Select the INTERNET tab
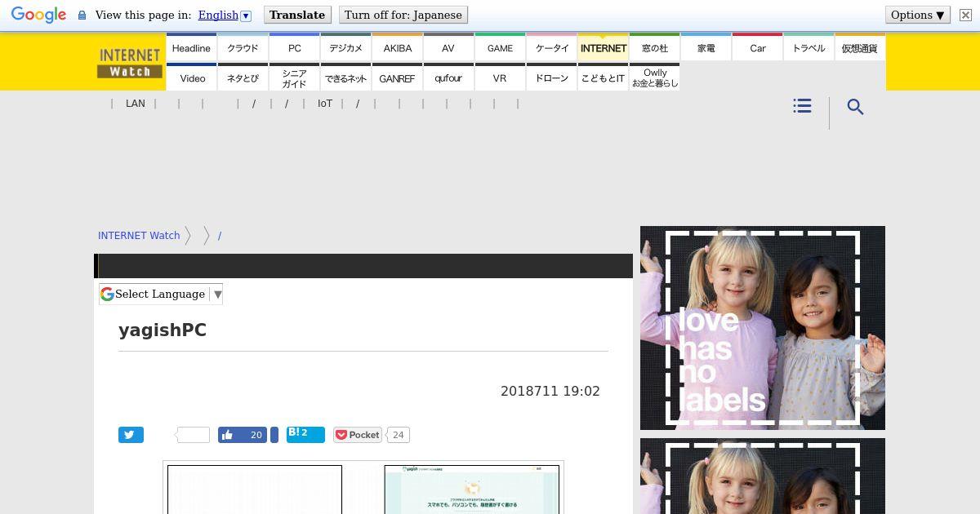Viewport: 980px width, 514px height. click(603, 47)
